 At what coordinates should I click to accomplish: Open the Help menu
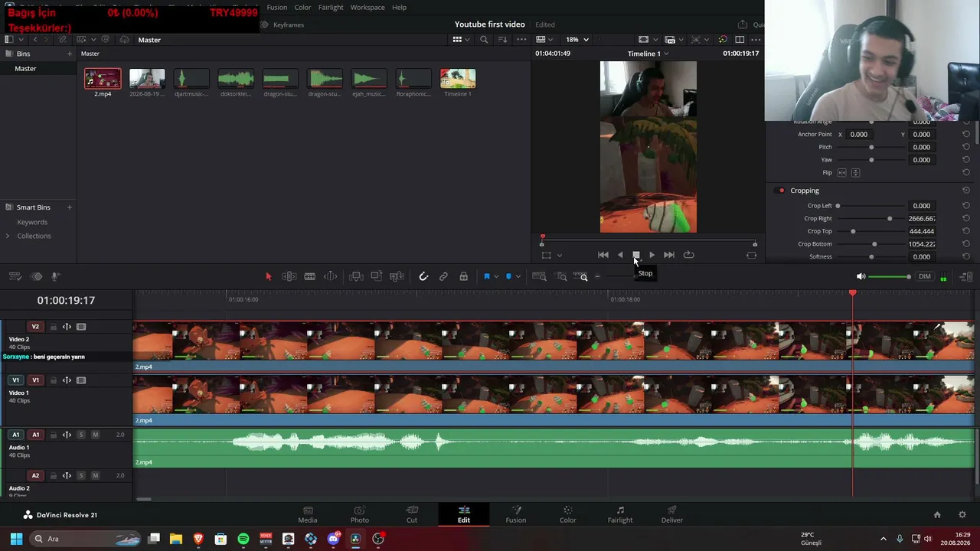click(400, 8)
